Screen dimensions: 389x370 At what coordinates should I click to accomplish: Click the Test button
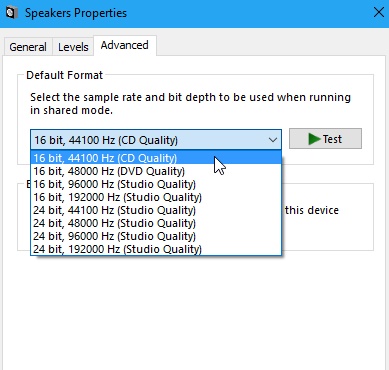[325, 139]
